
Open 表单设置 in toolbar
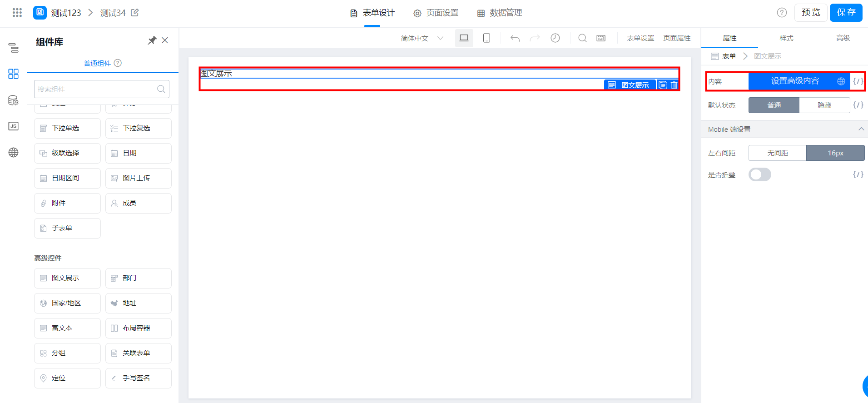pyautogui.click(x=640, y=38)
